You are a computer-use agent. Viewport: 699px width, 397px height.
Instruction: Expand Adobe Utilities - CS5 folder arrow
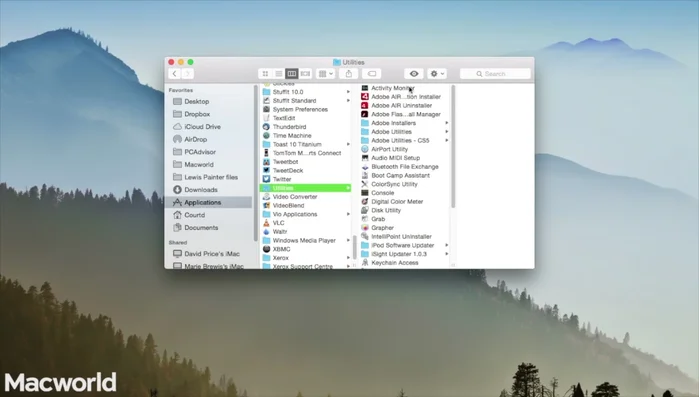click(x=447, y=140)
